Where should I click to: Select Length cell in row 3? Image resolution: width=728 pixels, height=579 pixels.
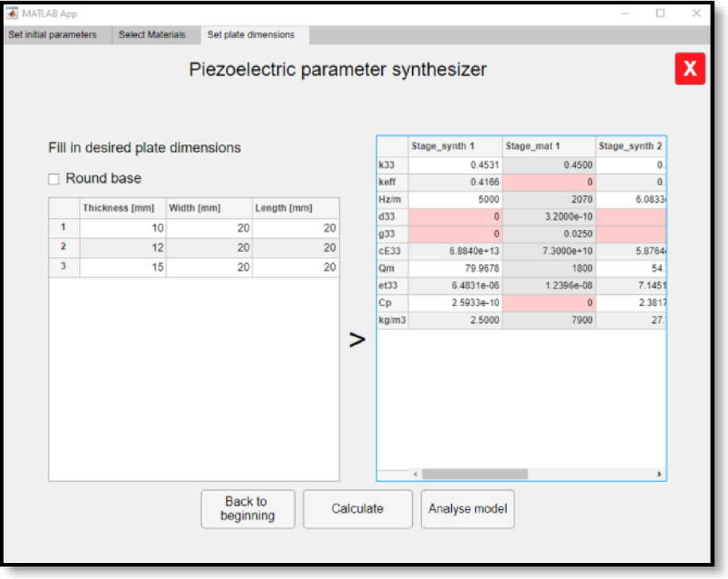295,267
